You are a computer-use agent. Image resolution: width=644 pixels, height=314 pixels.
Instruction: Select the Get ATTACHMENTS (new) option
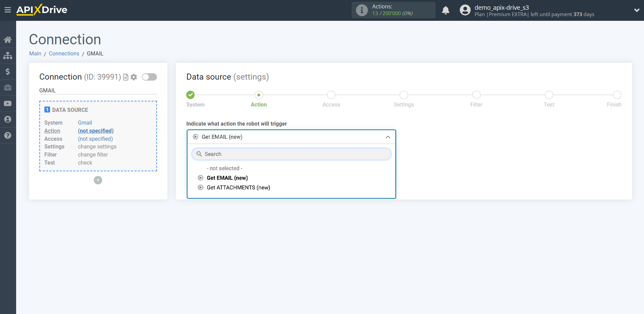coord(238,187)
